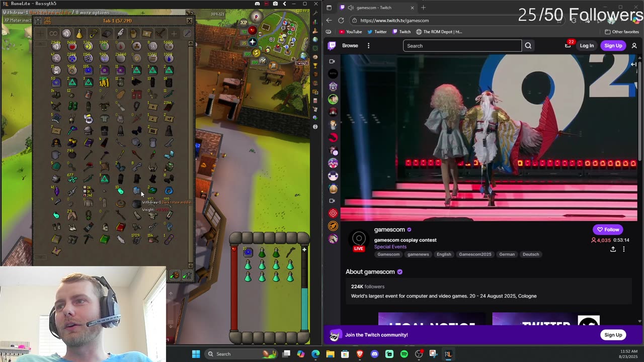Open Twitch notifications with 22 badge
The image size is (644, 362).
(568, 45)
